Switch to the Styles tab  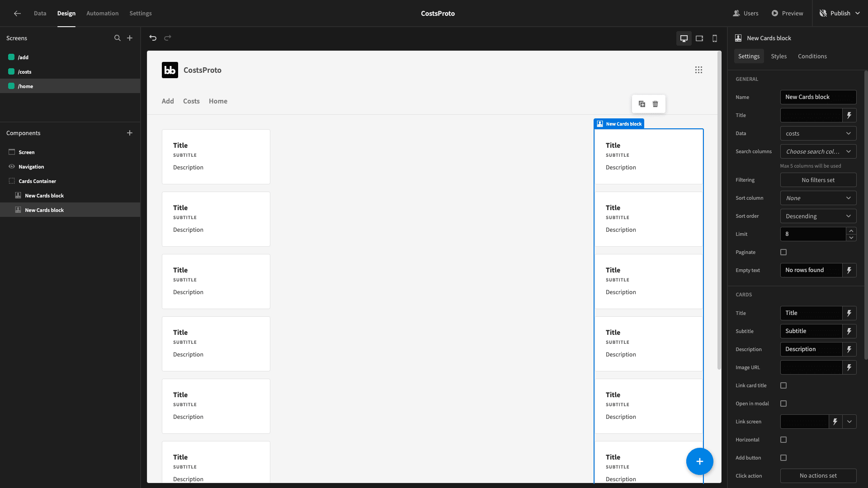pos(778,56)
